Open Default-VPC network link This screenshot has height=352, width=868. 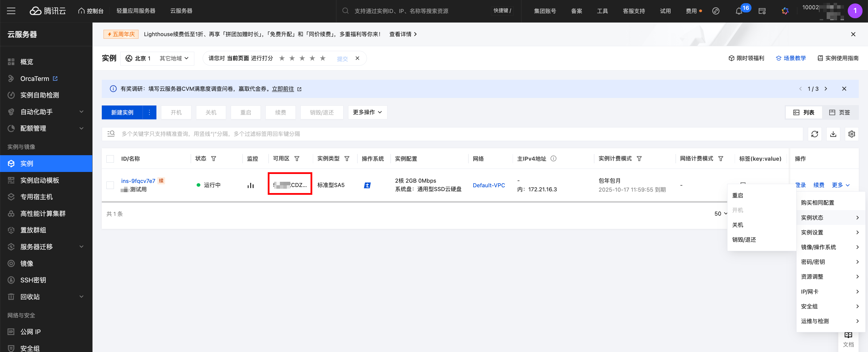point(489,185)
